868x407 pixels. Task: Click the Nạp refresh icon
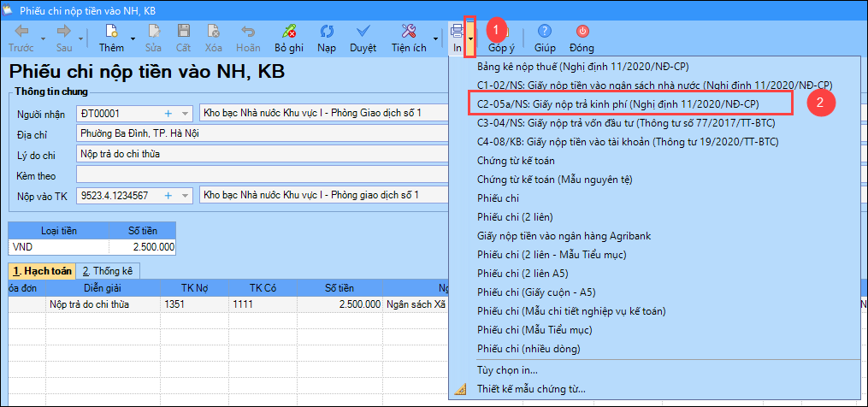pyautogui.click(x=327, y=31)
